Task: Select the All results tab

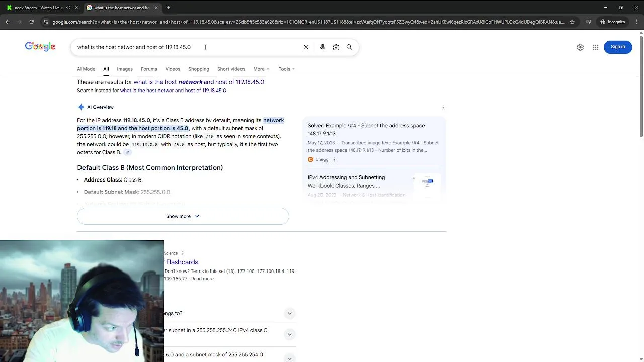Action: point(106,69)
